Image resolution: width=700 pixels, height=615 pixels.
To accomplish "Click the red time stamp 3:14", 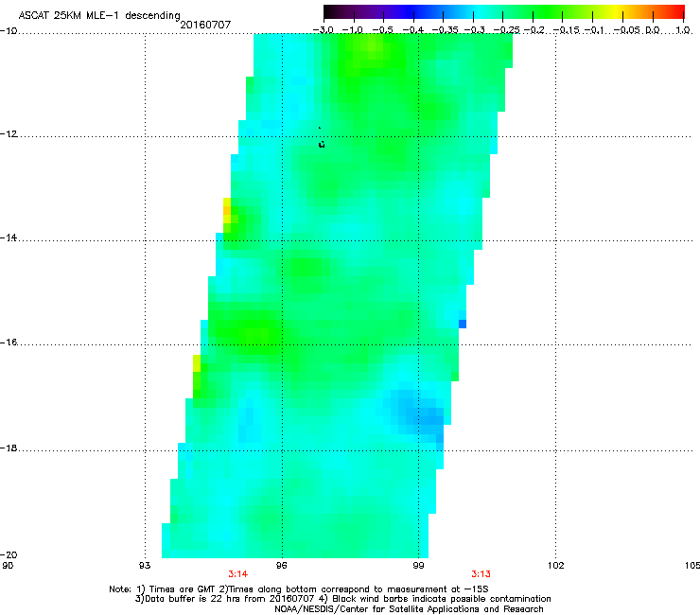I will 238,574.
